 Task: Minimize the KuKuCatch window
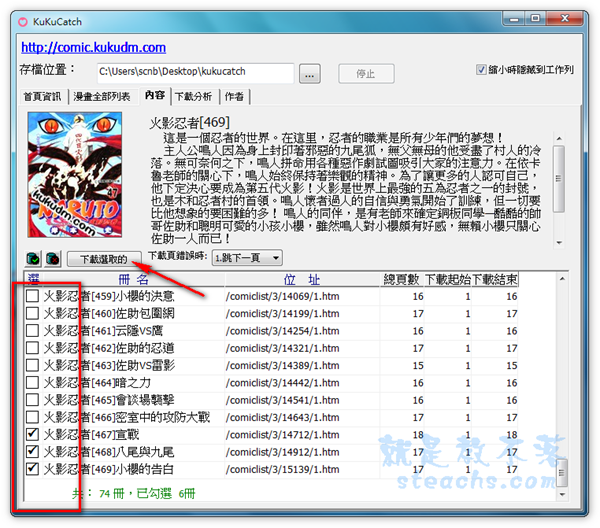(515, 19)
